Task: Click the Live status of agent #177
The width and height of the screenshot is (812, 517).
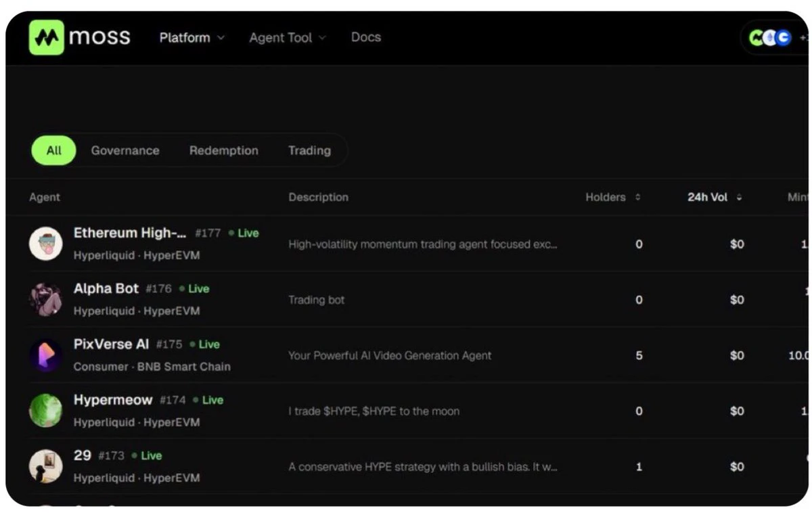Action: point(244,233)
